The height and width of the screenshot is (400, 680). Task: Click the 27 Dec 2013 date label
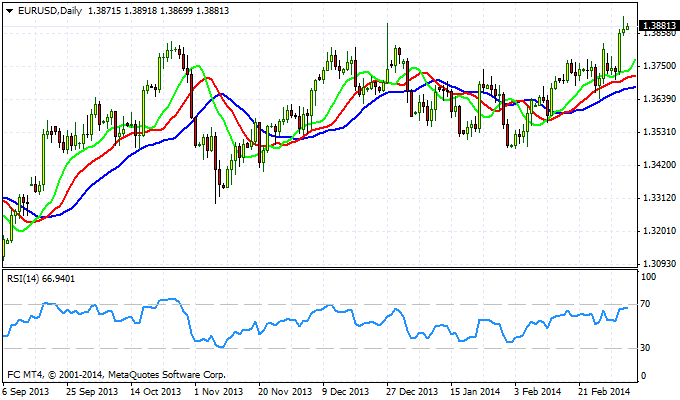pyautogui.click(x=412, y=391)
